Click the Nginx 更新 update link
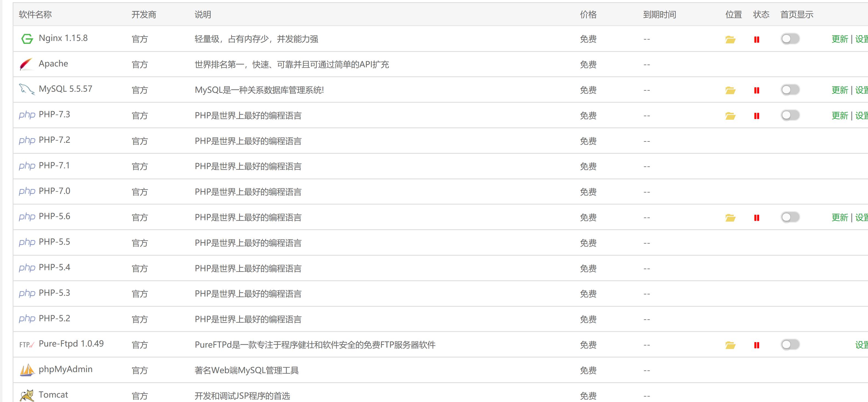Screen dimensions: 868x402 839,39
